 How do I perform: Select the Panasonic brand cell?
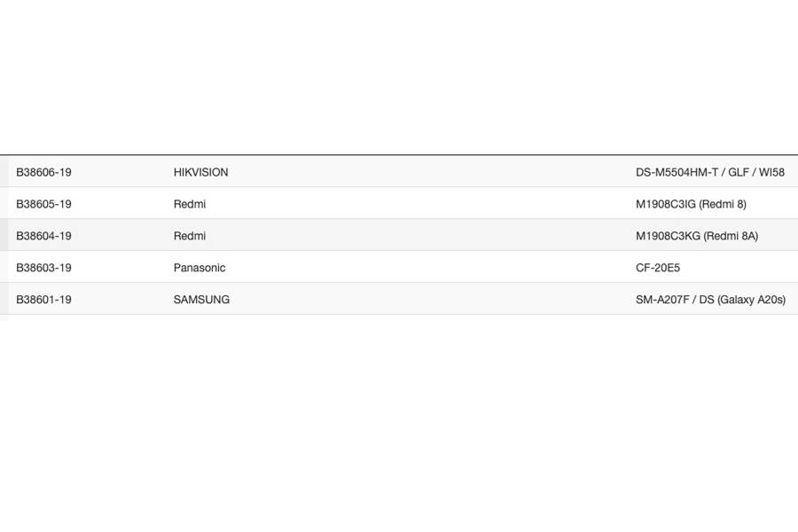pos(199,268)
